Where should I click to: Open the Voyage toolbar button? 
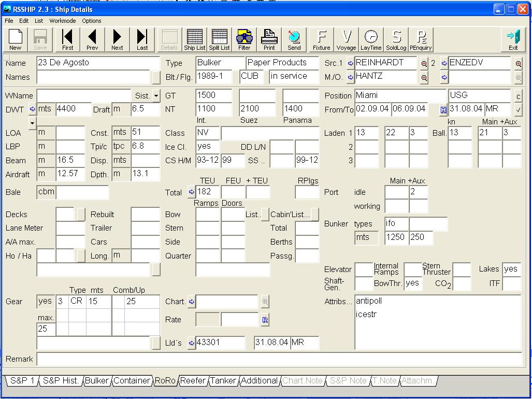[x=346, y=40]
